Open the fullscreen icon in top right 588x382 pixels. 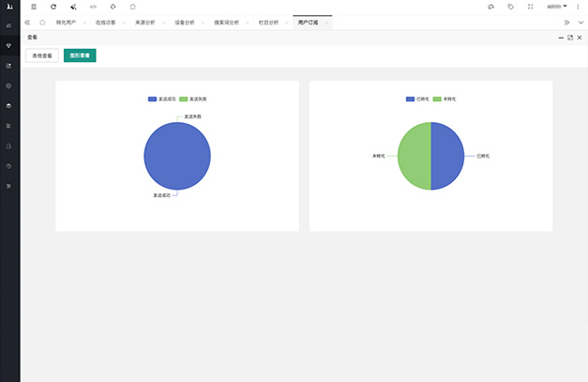(x=531, y=7)
